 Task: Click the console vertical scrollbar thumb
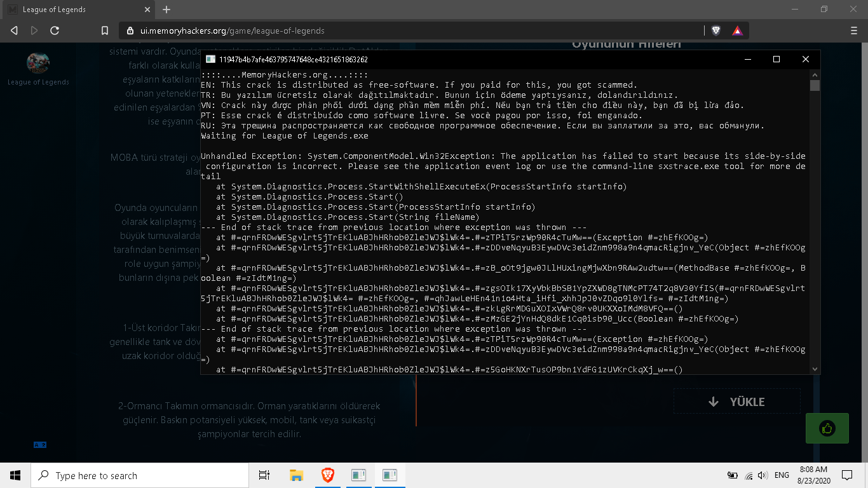[815, 86]
